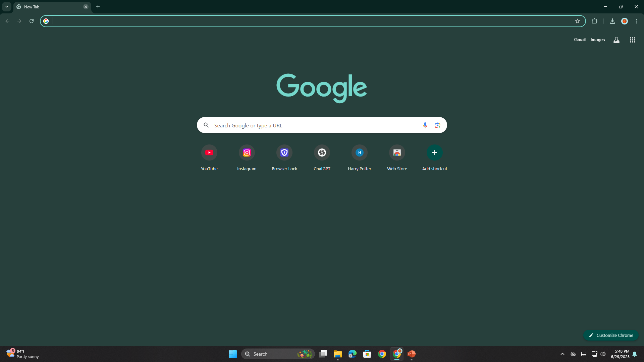Viewport: 644px width, 362px height.
Task: Show hidden system tray icons
Action: click(562, 354)
